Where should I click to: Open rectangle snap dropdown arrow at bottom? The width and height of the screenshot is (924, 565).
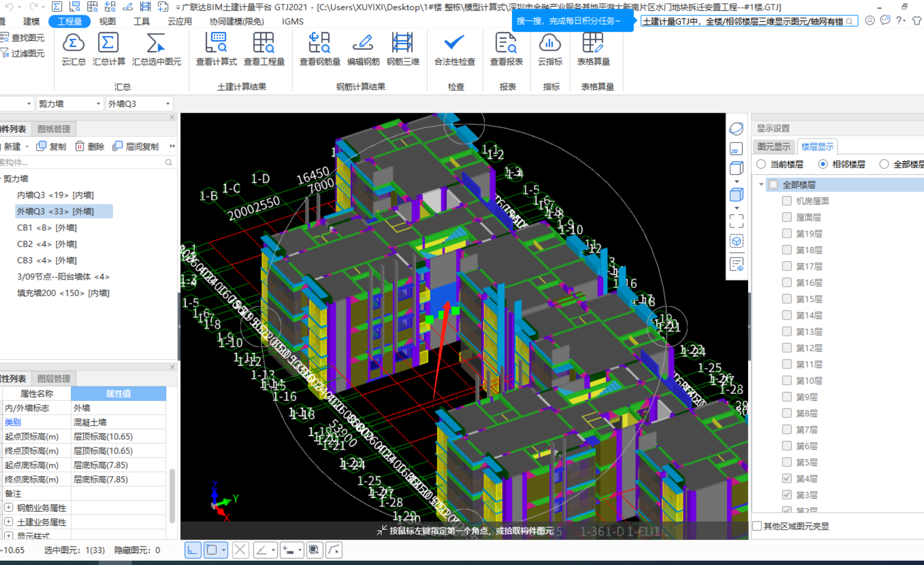click(x=224, y=550)
